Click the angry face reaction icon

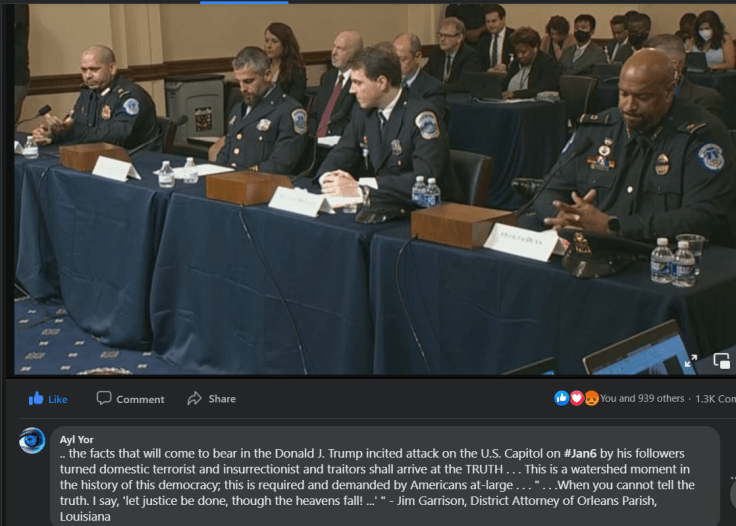coord(591,398)
